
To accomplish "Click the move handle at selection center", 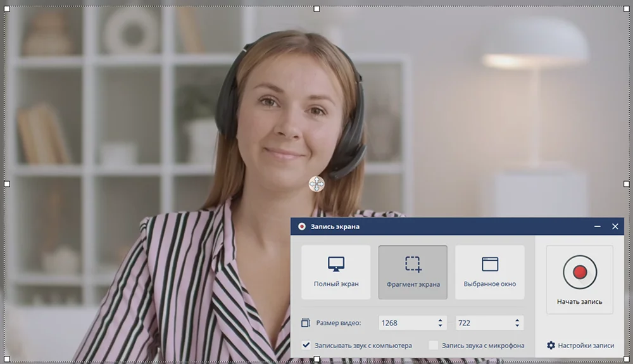I will (x=316, y=184).
